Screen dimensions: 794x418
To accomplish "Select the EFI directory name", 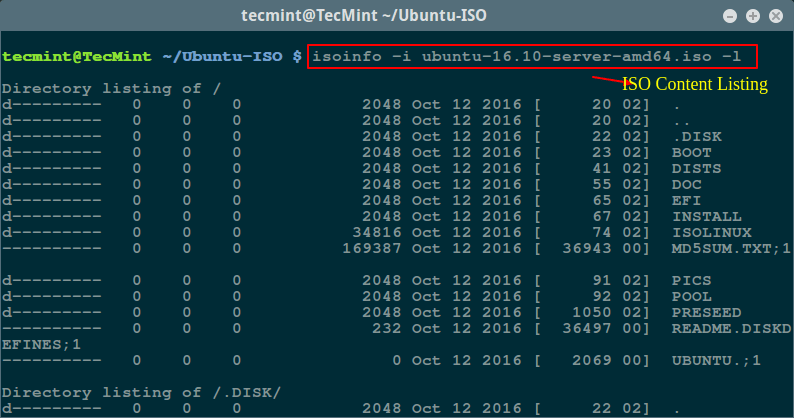I will click(x=688, y=200).
